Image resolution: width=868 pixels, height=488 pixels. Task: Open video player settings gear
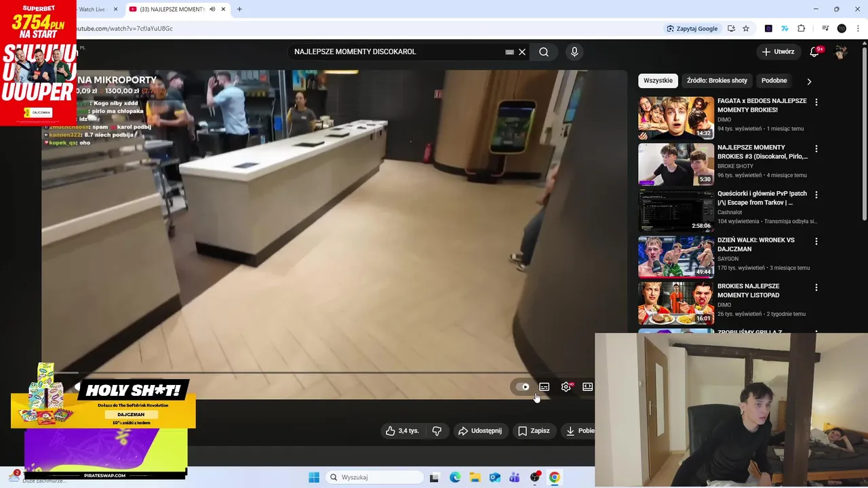(566, 387)
